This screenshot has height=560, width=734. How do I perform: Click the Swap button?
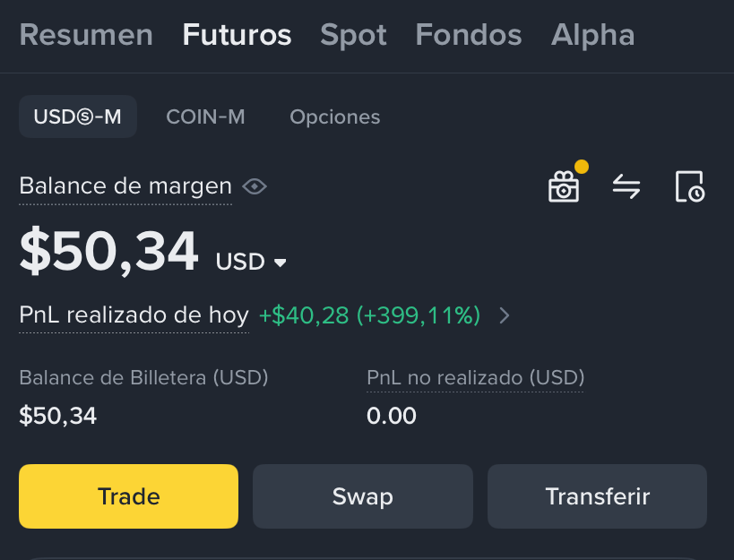[x=363, y=495]
